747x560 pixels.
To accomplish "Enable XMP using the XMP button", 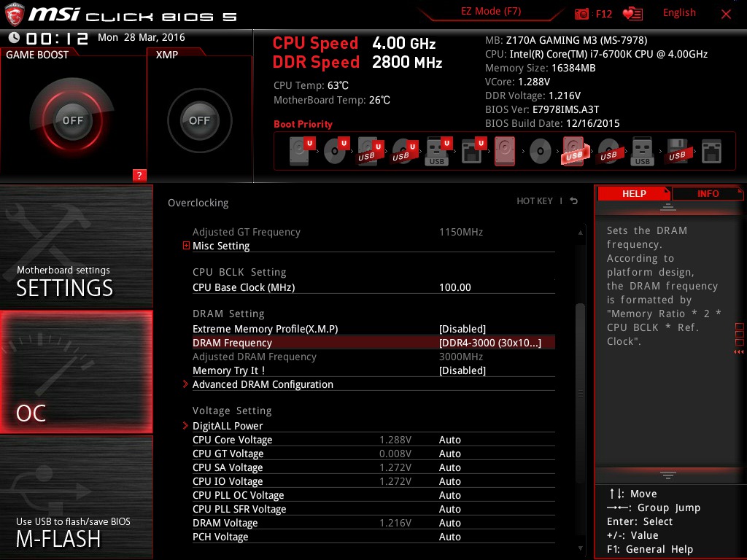I will 198,122.
